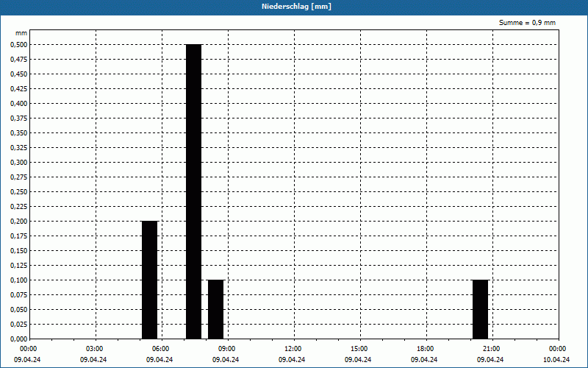Select the 0,100 mm bar before 21:00
The image size is (588, 368).
[x=481, y=309]
